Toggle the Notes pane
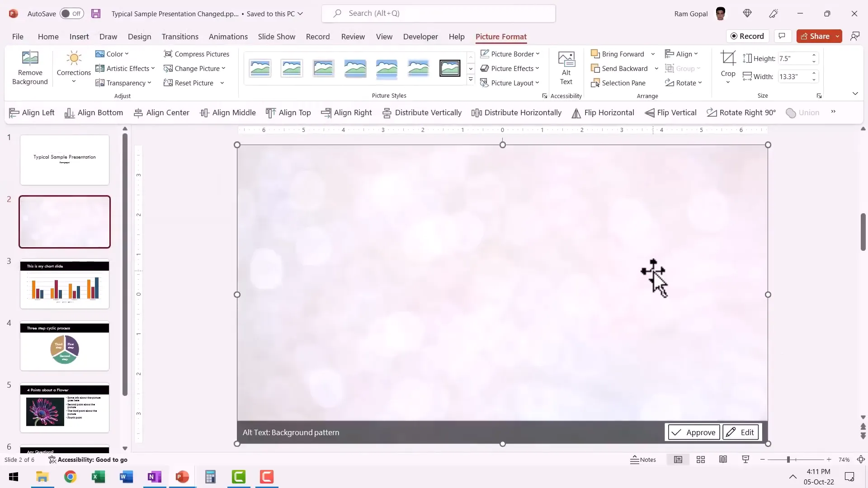This screenshot has height=488, width=868. [x=643, y=460]
